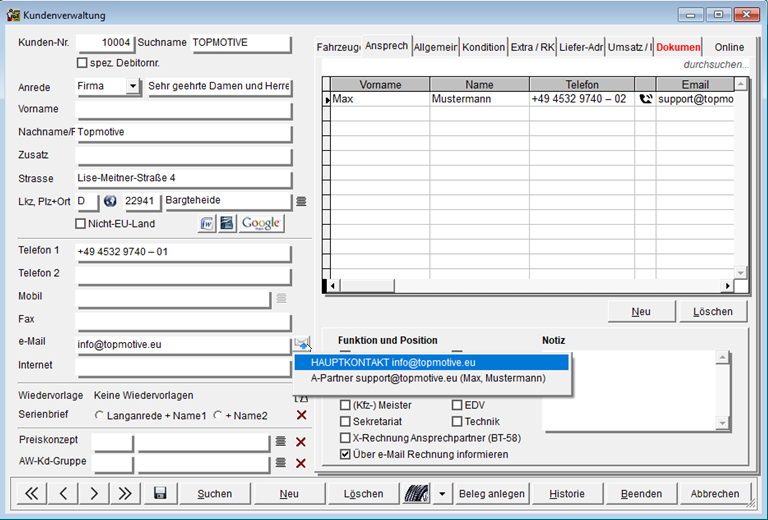Click into Telefon 1 input field
The height and width of the screenshot is (520, 768).
[184, 252]
